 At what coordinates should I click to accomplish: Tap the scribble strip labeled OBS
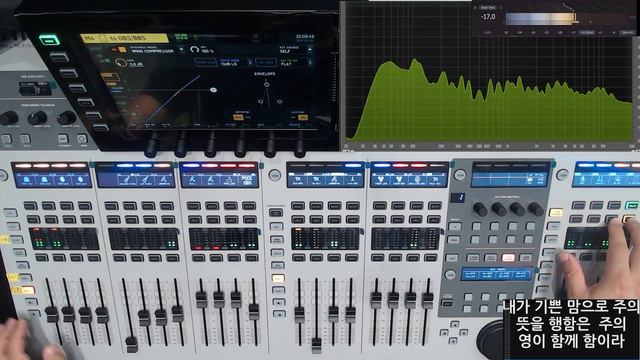pyautogui.click(x=248, y=180)
